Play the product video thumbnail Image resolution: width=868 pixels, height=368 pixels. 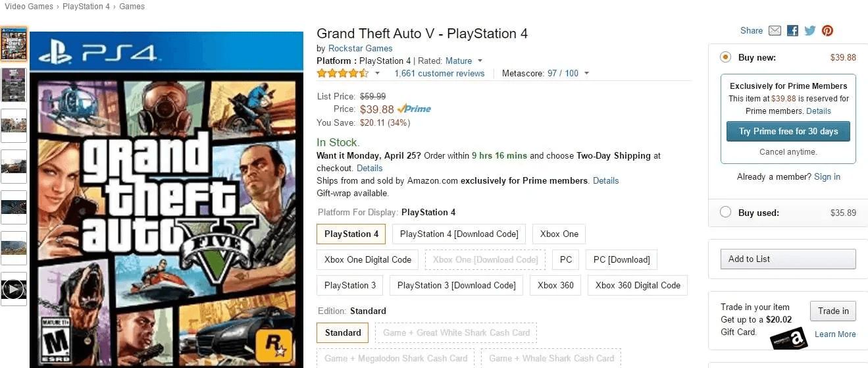[14, 289]
